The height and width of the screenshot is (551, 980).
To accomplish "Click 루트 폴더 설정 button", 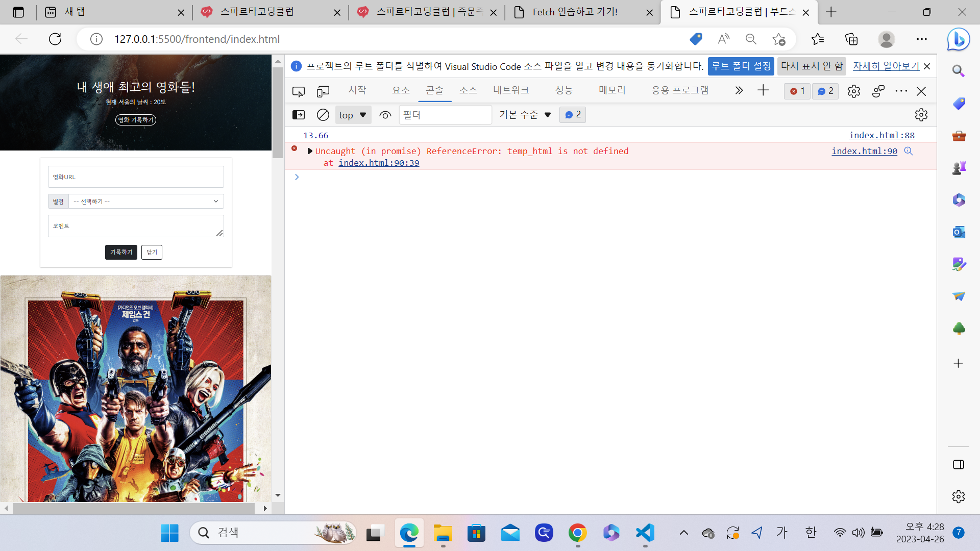I will tap(741, 66).
